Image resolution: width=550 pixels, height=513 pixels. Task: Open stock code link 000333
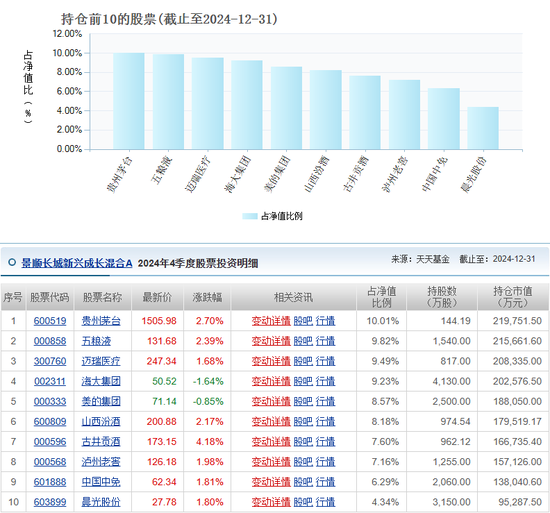(50, 401)
